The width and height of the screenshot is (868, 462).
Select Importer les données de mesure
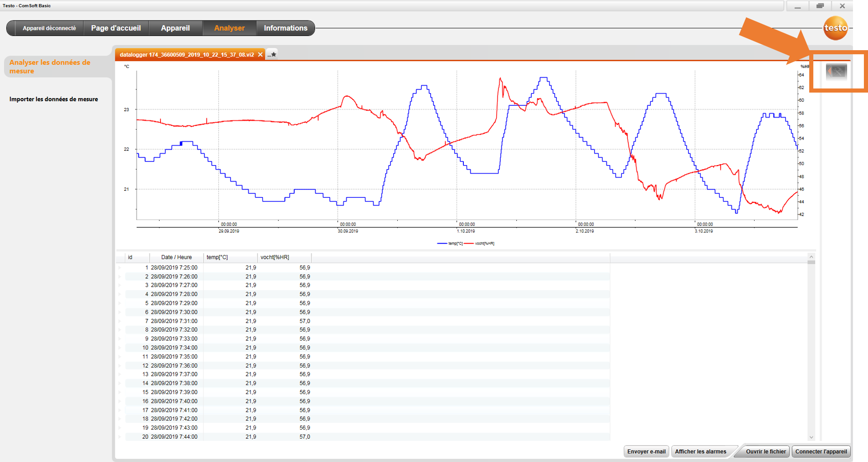click(54, 99)
